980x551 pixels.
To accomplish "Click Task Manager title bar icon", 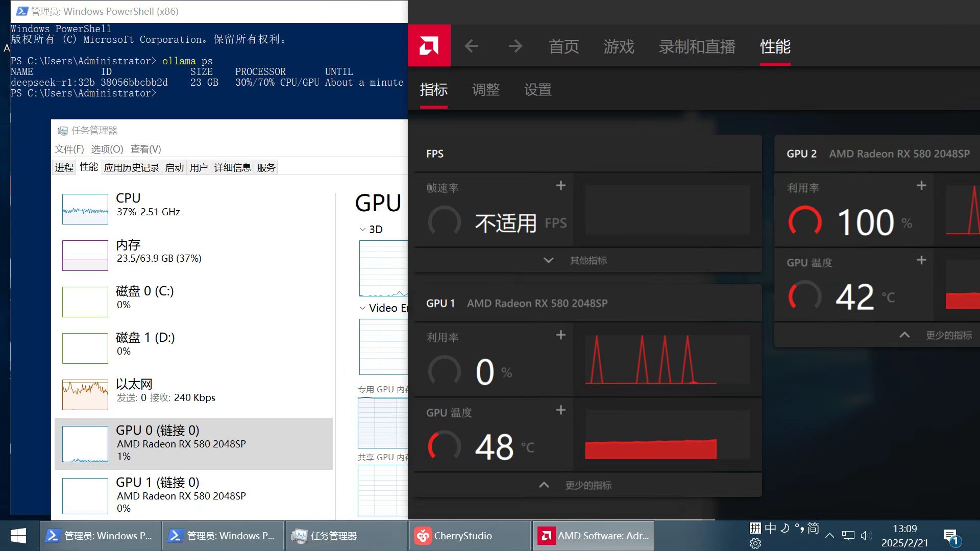I will pos(63,131).
